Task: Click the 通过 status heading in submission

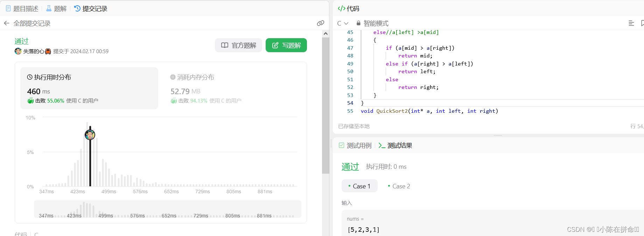Action: tap(22, 41)
